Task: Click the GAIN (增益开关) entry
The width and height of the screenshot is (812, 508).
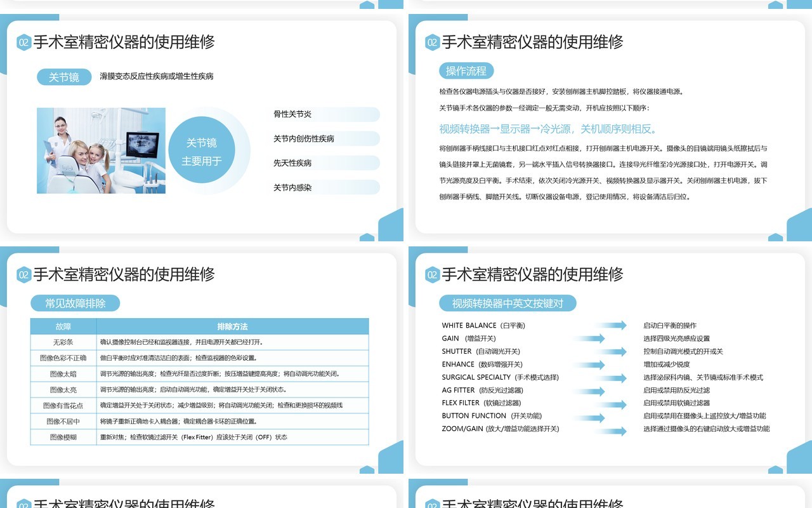Action: (469, 338)
